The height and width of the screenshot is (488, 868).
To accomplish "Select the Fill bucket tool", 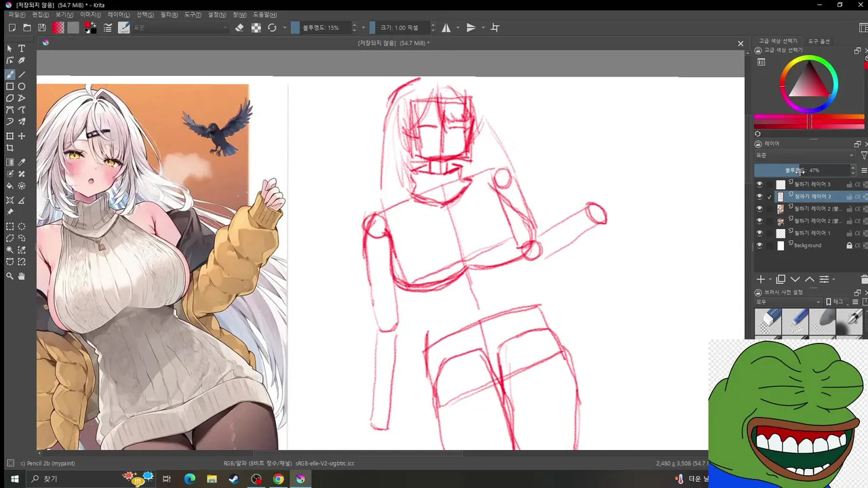I will tap(9, 186).
